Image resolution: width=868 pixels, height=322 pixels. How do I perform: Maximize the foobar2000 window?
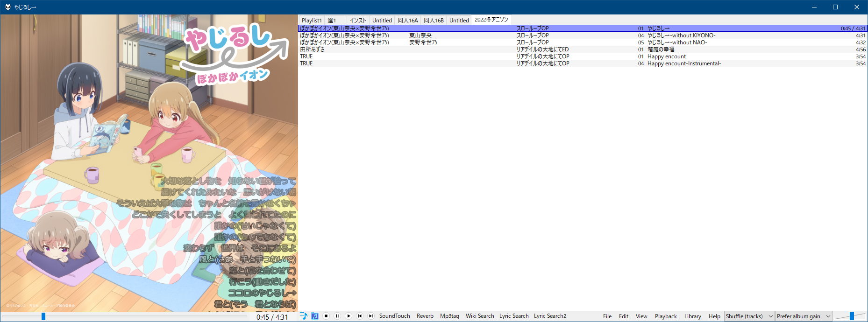point(835,7)
